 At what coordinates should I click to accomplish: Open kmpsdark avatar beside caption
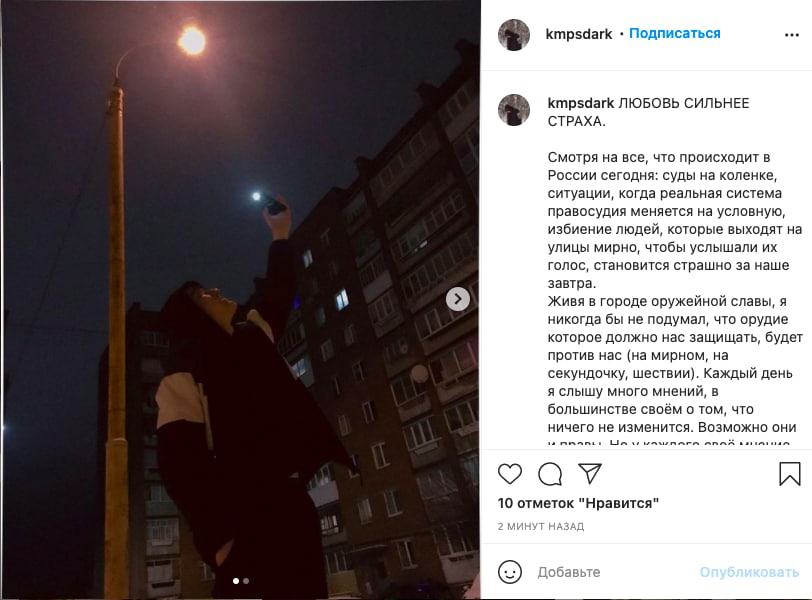click(x=514, y=110)
